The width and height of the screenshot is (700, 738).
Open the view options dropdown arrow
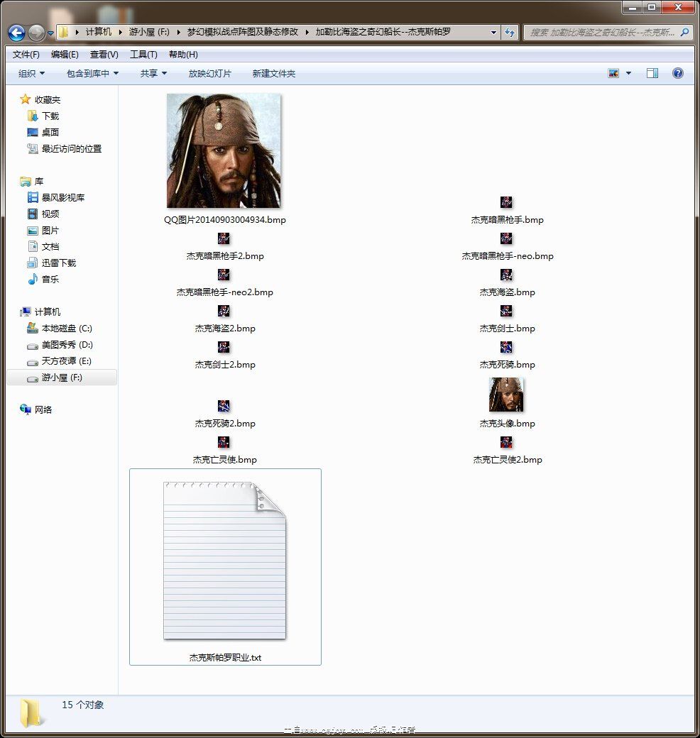[628, 73]
